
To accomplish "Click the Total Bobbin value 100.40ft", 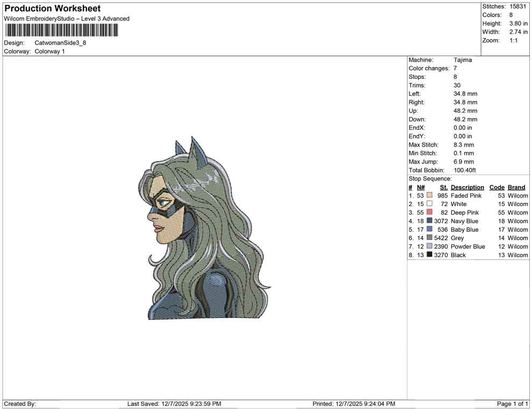I will [x=466, y=170].
